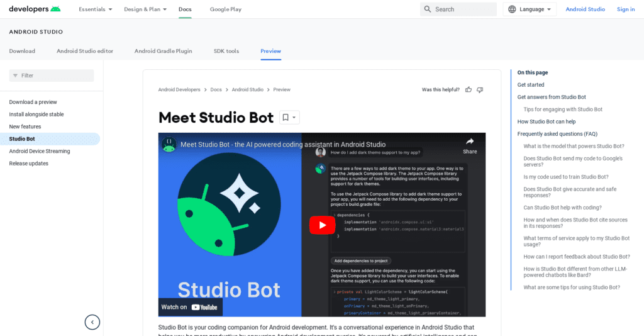644x336 pixels.
Task: Click Studio Bot logo video thumbnail
Action: [229, 204]
